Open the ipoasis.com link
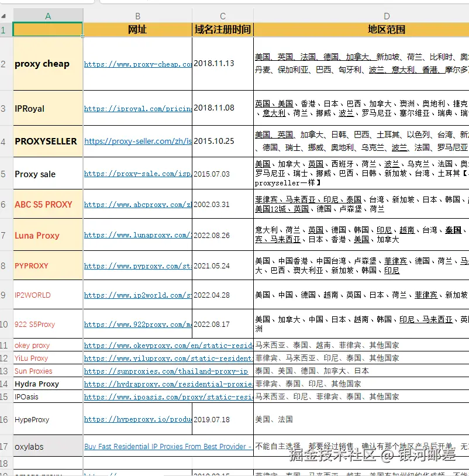This screenshot has width=469, height=476. click(x=168, y=397)
